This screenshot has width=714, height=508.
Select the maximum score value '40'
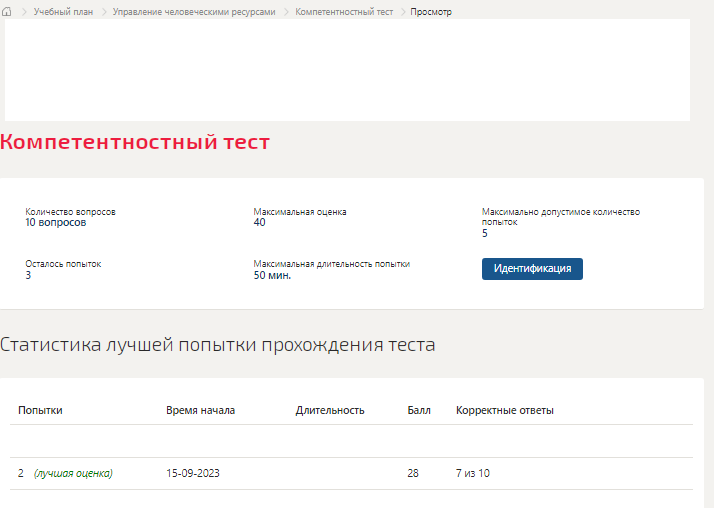[260, 223]
